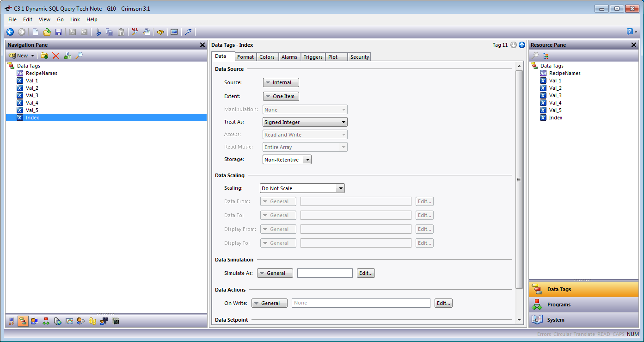Select System in Resource Pane
The height and width of the screenshot is (342, 644).
(x=584, y=320)
